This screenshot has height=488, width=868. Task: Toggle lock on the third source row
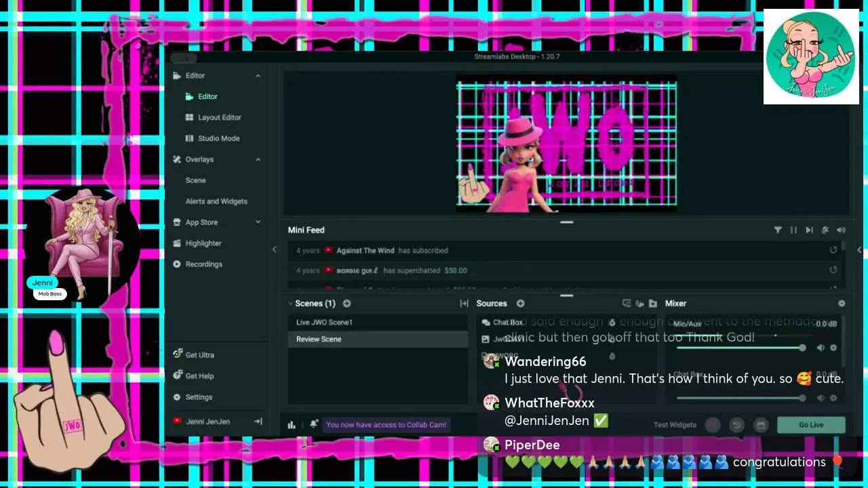(x=612, y=357)
